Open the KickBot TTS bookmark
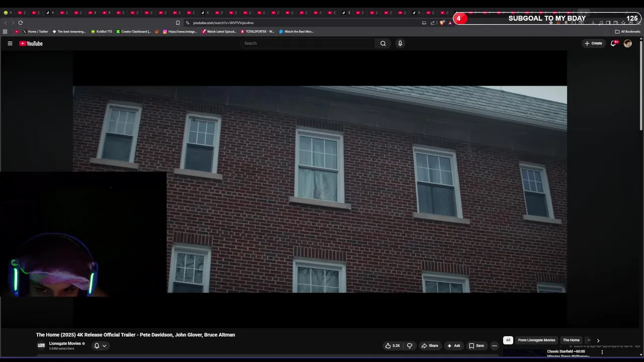Screen dimensions: 644x362 [102, 31]
